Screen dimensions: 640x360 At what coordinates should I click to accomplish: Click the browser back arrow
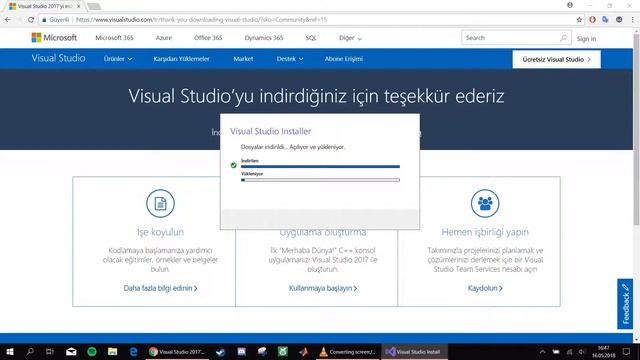[x=8, y=20]
